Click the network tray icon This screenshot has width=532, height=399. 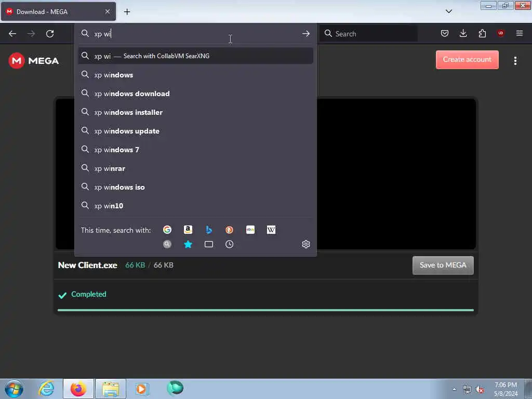[x=467, y=390]
